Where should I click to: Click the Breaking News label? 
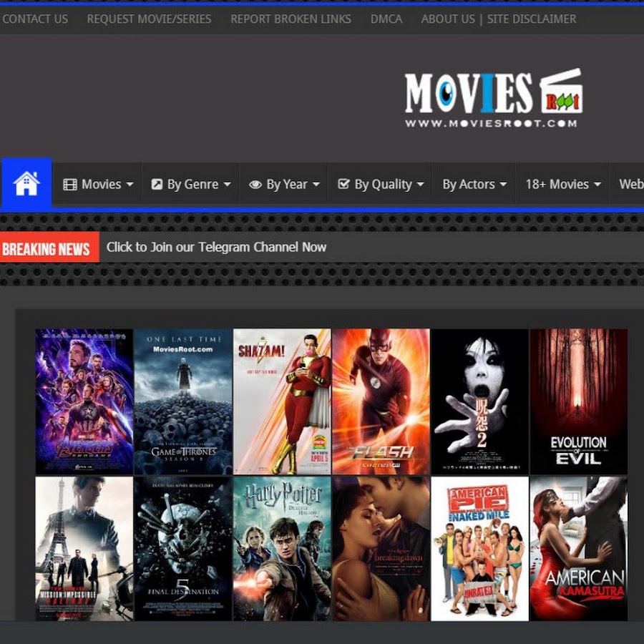(47, 249)
